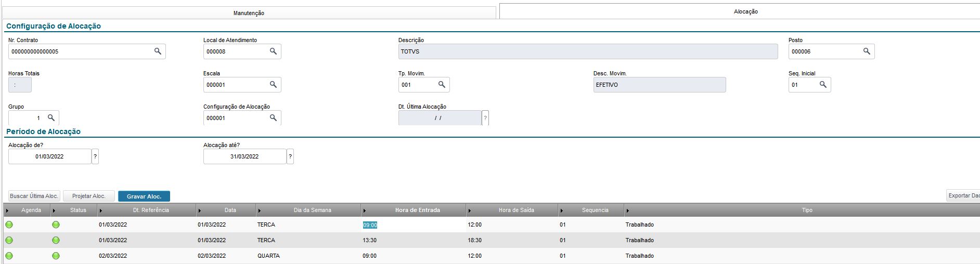Expand Hora de Saída column arrow
980x264 pixels.
pos(470,210)
